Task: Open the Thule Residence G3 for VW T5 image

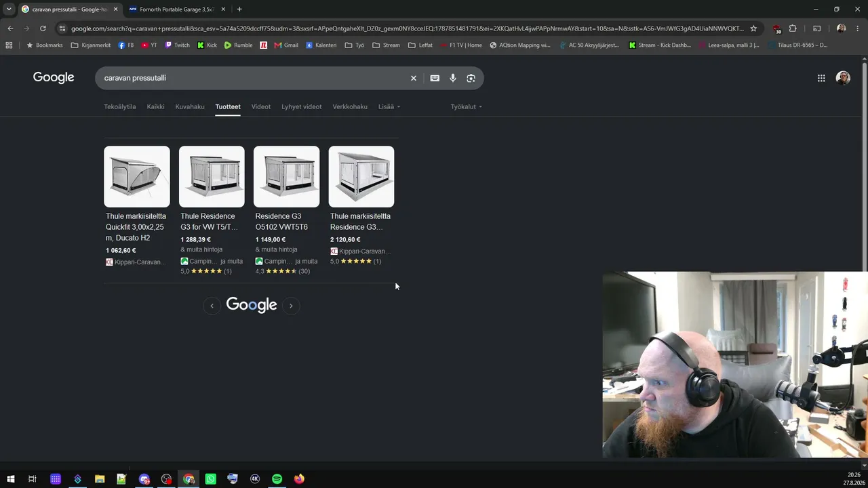Action: [212, 177]
